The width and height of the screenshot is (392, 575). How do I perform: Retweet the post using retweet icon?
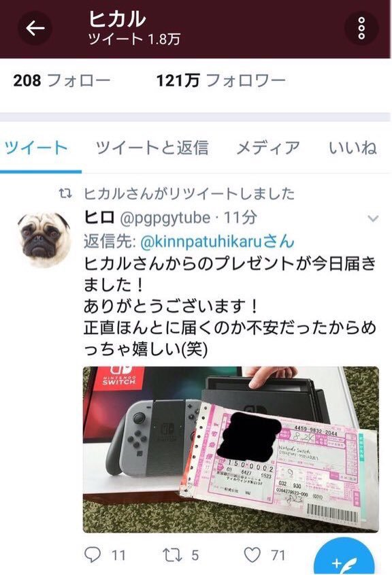(x=172, y=555)
